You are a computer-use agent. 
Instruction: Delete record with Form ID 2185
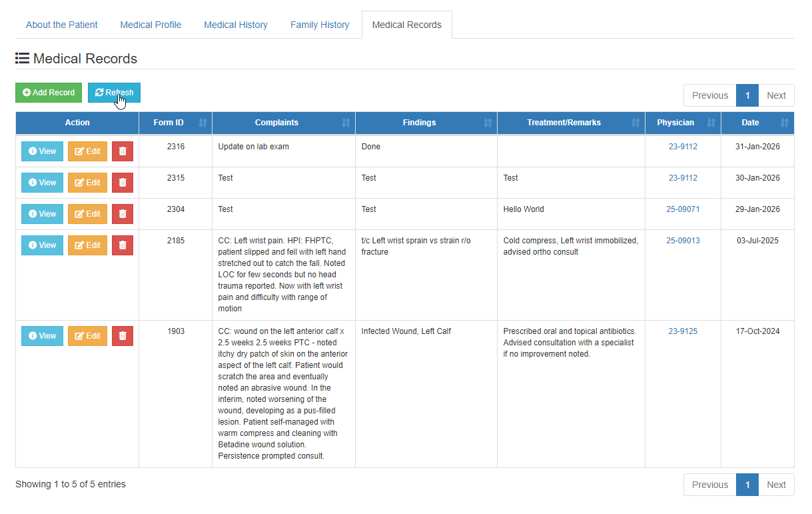[123, 245]
